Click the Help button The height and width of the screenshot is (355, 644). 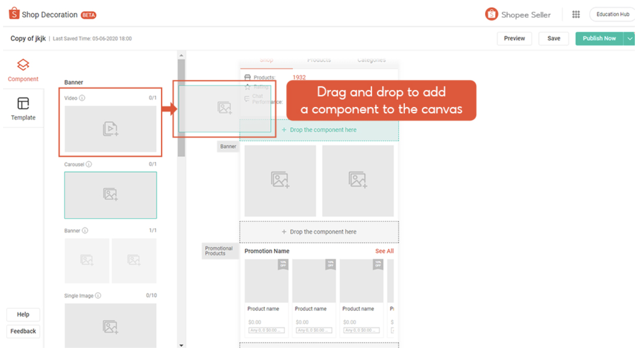[x=23, y=315]
